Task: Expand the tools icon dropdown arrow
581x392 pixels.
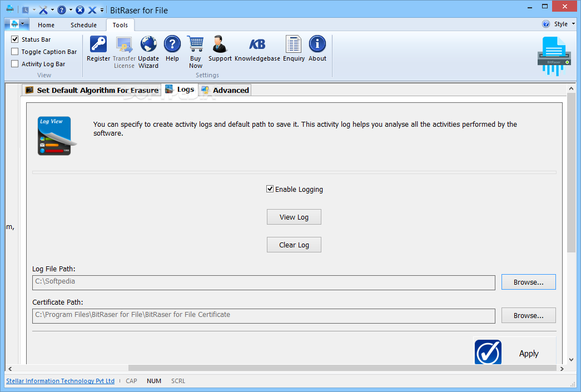Action: tap(52, 10)
